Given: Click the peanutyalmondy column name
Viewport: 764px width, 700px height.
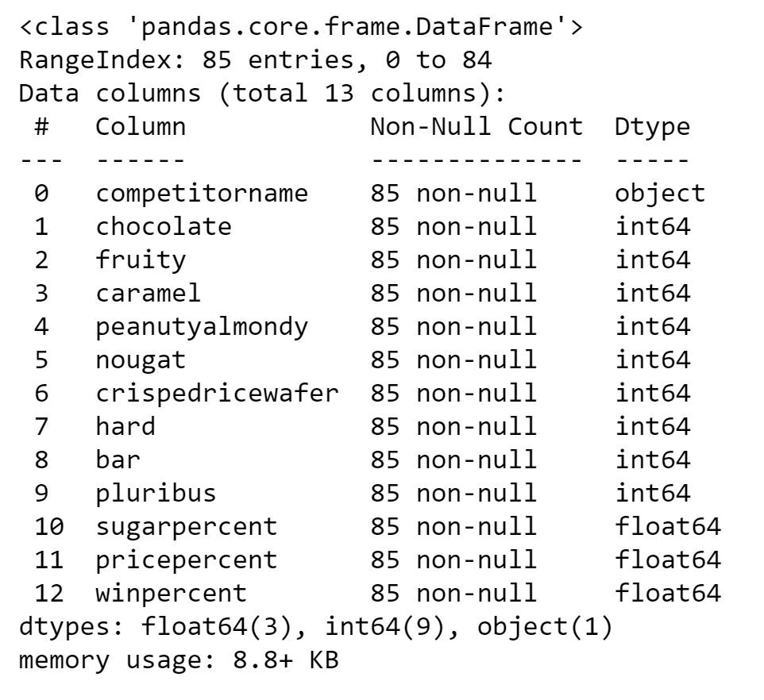Looking at the screenshot, I should click(x=202, y=327).
